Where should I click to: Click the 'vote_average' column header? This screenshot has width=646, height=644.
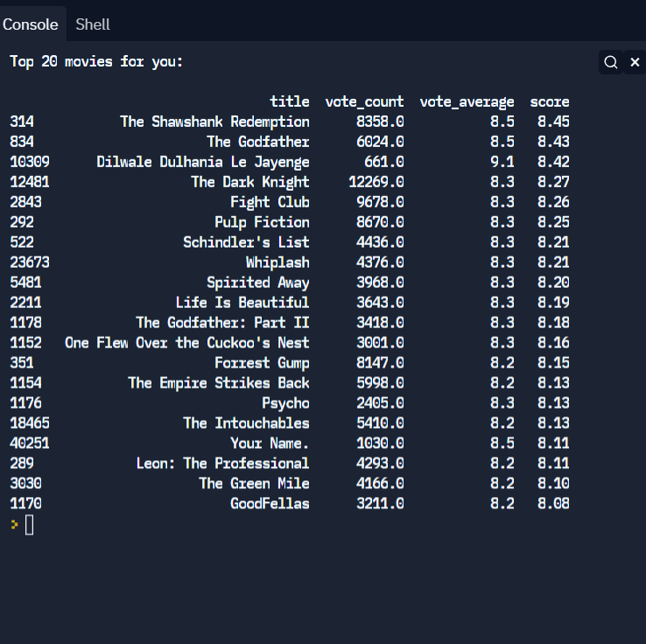467,101
